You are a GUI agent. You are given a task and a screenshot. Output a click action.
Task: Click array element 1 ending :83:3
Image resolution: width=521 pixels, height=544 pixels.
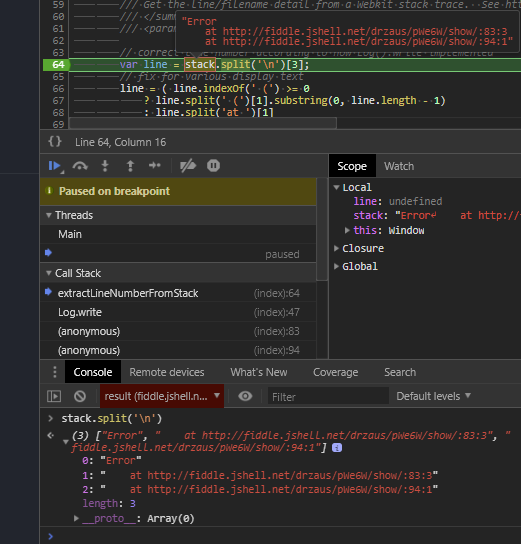(x=260, y=475)
